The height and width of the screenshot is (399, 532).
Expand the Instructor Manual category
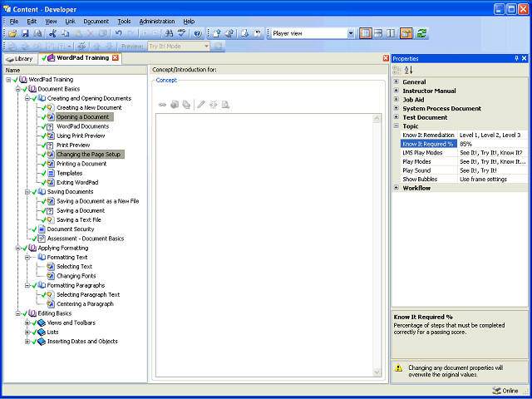coord(396,91)
